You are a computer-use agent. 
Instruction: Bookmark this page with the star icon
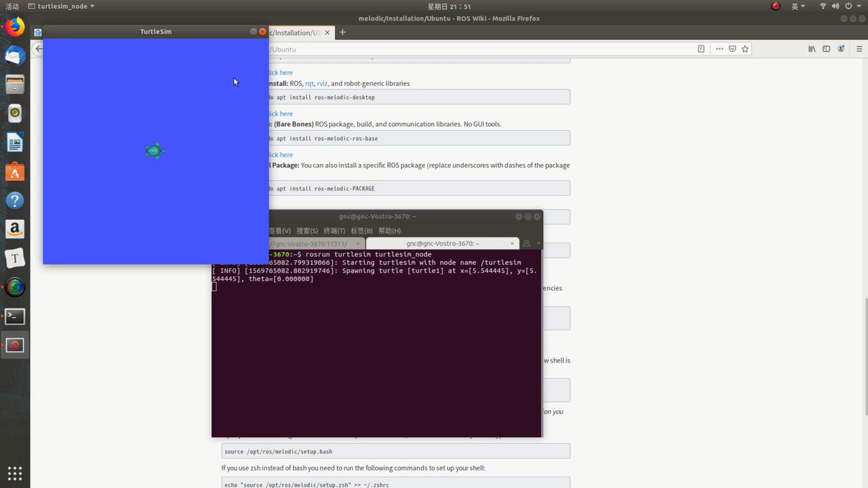point(745,49)
